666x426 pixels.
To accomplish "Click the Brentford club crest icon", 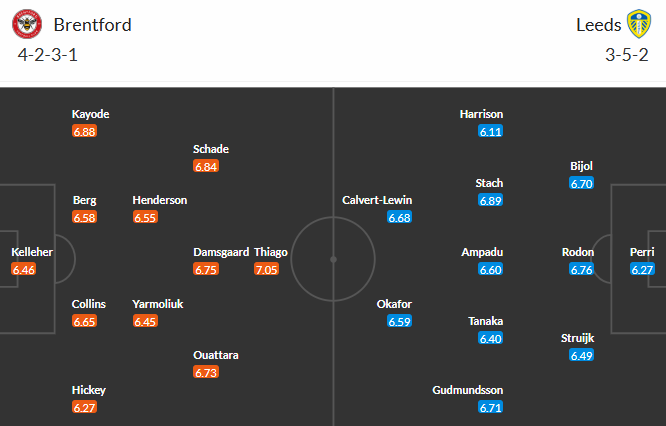I will [32, 24].
